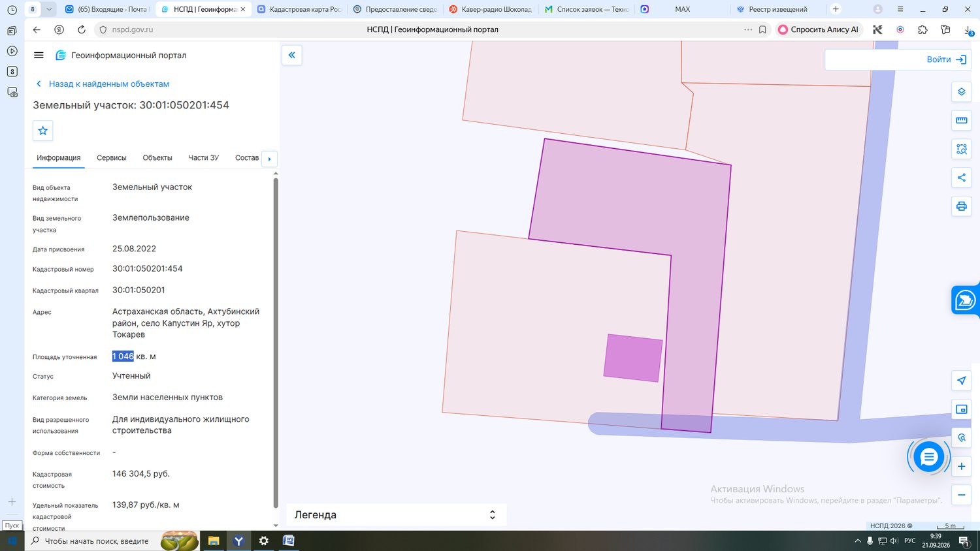This screenshot has width=980, height=551.
Task: Click the small purple building polygon
Action: tap(632, 358)
